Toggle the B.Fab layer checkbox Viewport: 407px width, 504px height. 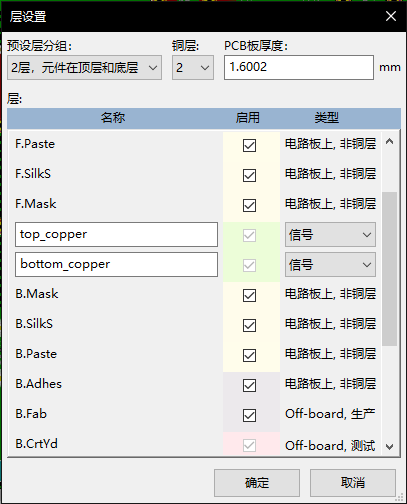point(249,415)
